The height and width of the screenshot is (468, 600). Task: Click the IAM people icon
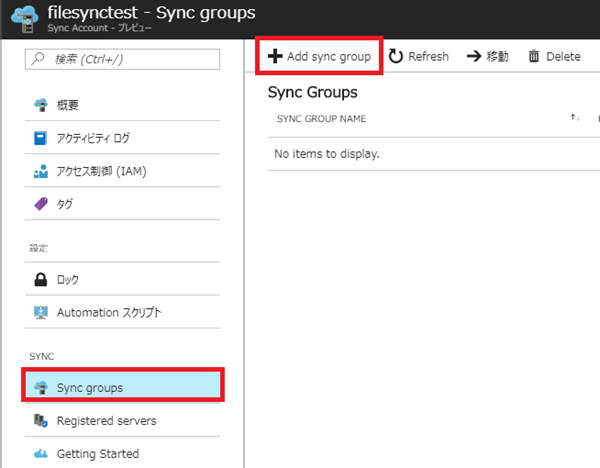41,171
